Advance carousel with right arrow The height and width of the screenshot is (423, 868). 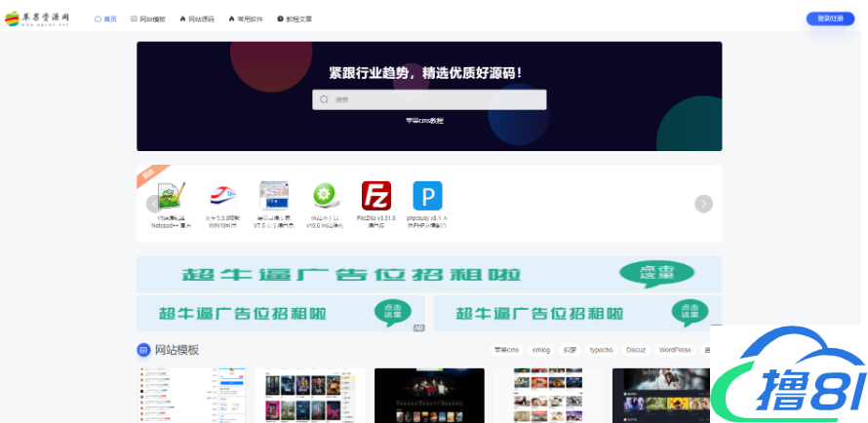click(x=703, y=204)
